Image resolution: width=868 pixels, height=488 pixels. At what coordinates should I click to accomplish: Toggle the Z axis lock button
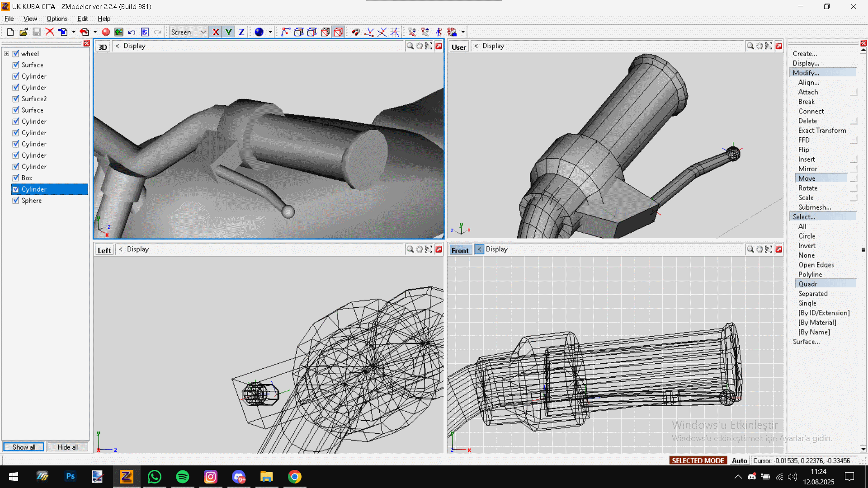click(x=241, y=32)
